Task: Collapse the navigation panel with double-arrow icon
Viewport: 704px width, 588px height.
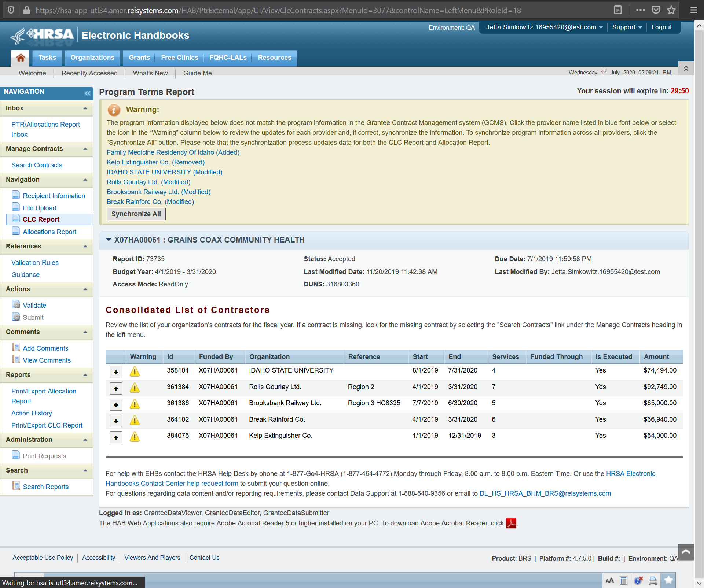Action: tap(87, 93)
